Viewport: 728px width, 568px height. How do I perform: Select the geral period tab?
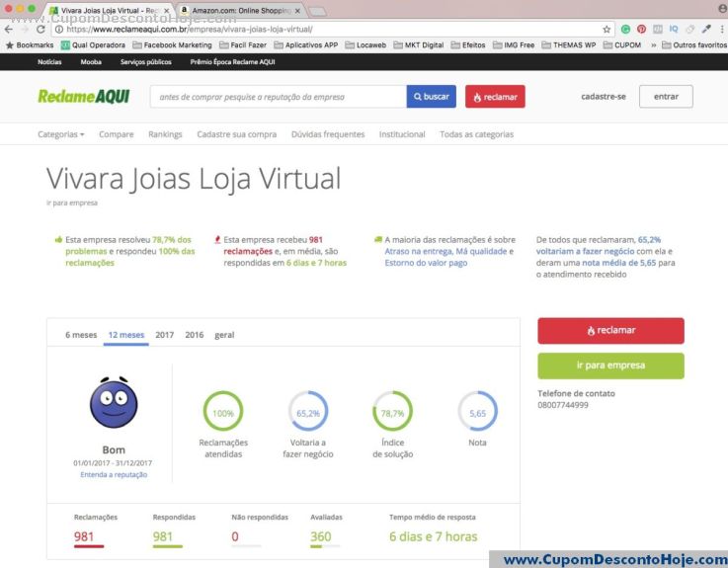[x=224, y=335]
